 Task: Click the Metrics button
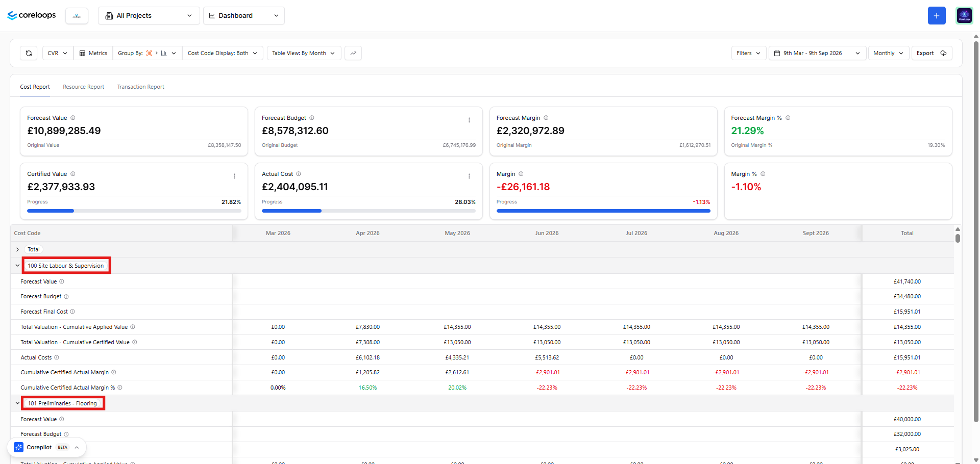pyautogui.click(x=93, y=53)
